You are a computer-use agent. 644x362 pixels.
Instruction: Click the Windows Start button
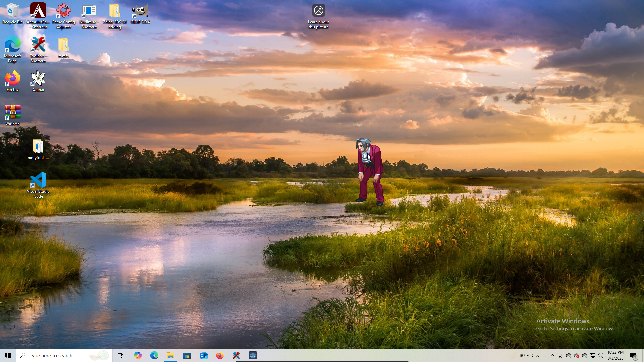[8, 355]
